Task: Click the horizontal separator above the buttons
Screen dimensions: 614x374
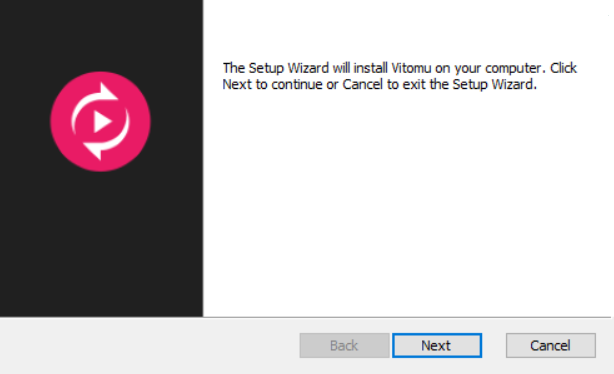Action: (305, 317)
